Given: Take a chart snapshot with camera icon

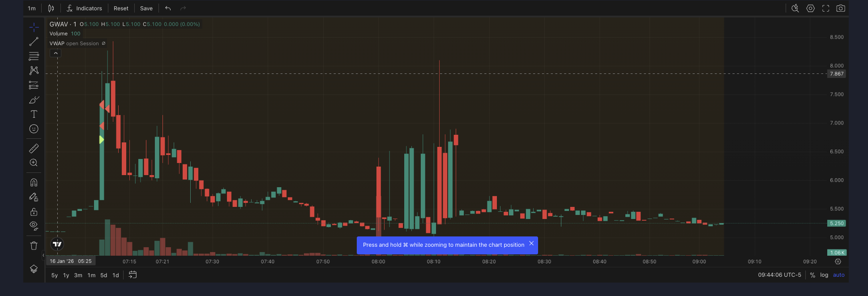Looking at the screenshot, I should coord(841,9).
